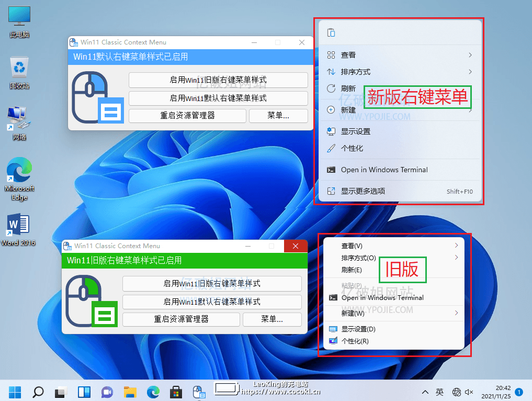Viewport: 532px width, 401px height.
Task: Open taskbar Search
Action: click(x=38, y=392)
